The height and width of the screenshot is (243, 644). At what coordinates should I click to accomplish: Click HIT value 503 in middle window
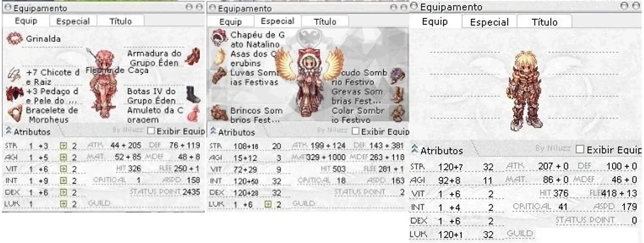[x=339, y=169]
